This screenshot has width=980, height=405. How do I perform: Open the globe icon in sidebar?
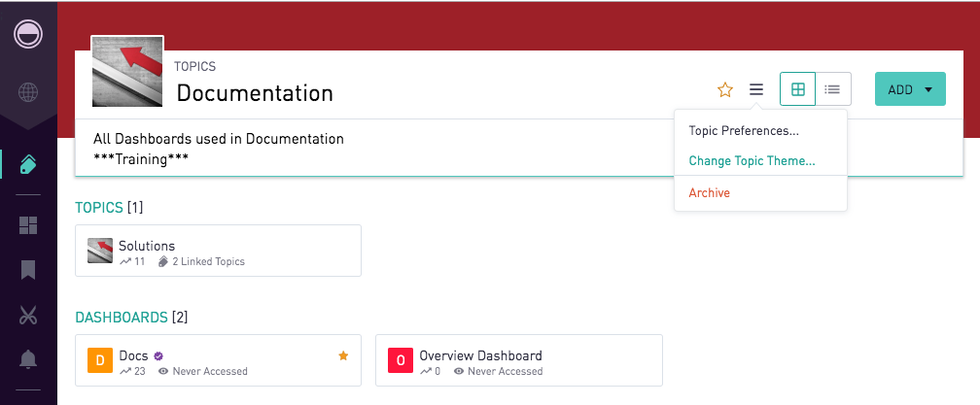pyautogui.click(x=28, y=92)
